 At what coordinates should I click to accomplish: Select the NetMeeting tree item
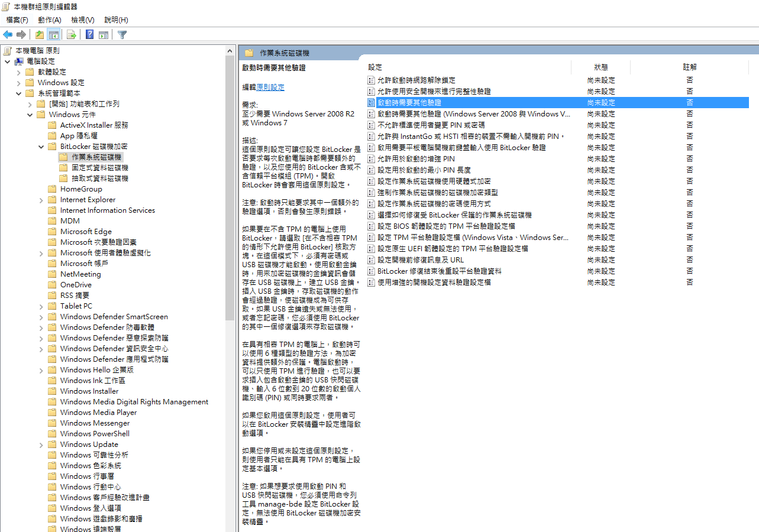click(x=80, y=274)
